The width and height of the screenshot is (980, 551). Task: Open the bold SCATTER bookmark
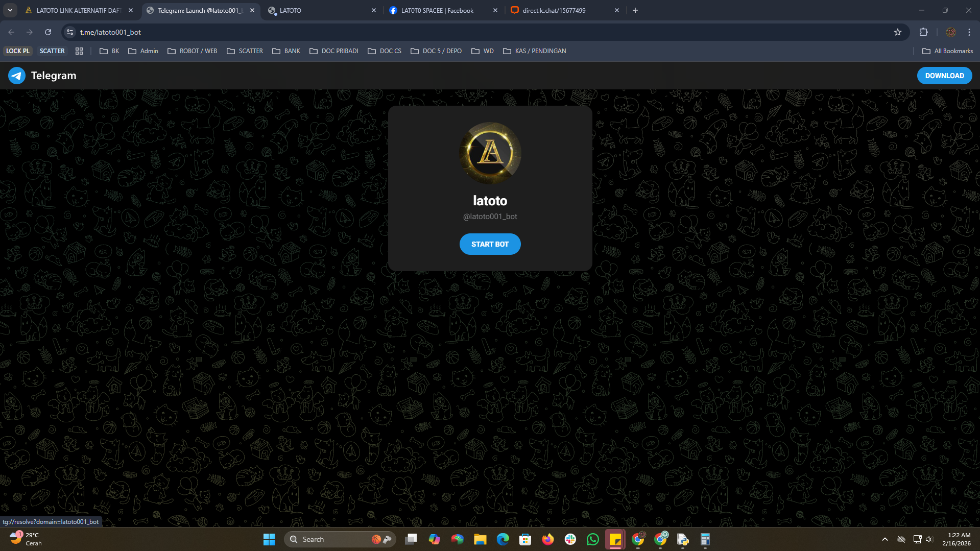(x=52, y=51)
